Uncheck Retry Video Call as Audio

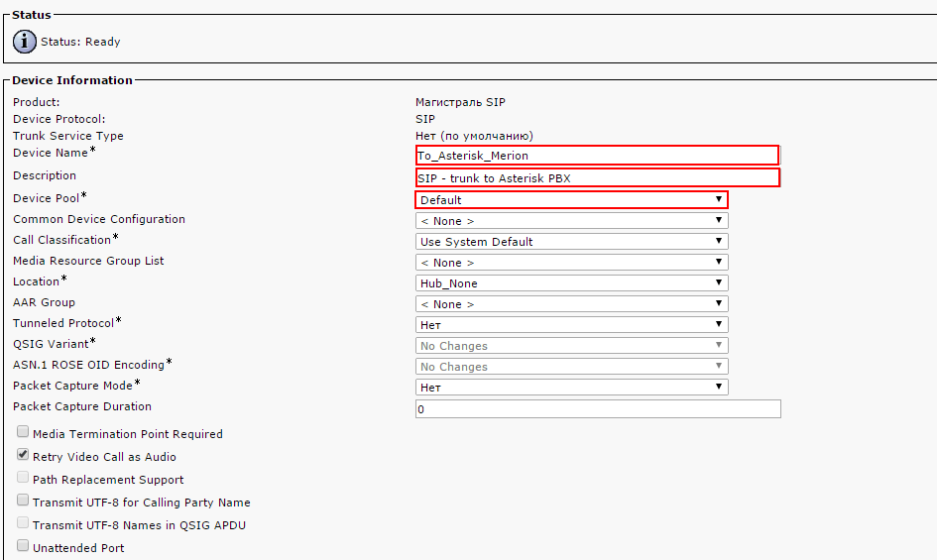pyautogui.click(x=23, y=454)
